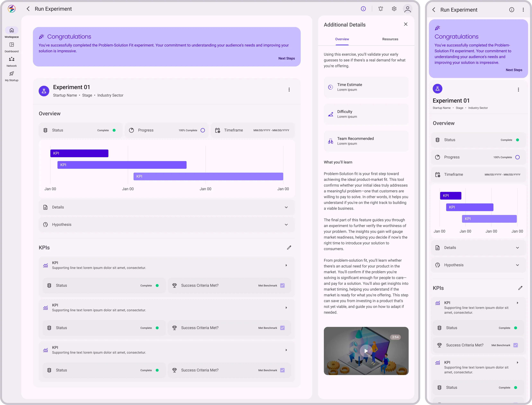Open settings with the gear icon
This screenshot has width=532, height=405.
(394, 9)
